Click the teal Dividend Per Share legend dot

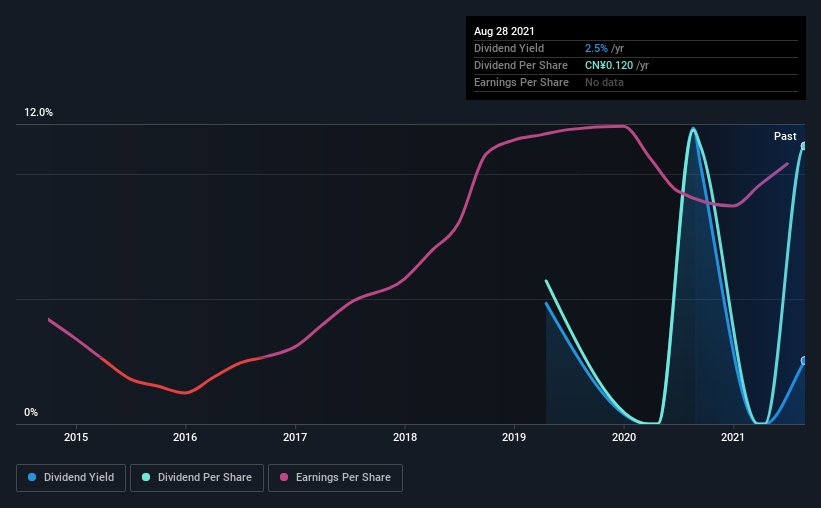(x=146, y=477)
